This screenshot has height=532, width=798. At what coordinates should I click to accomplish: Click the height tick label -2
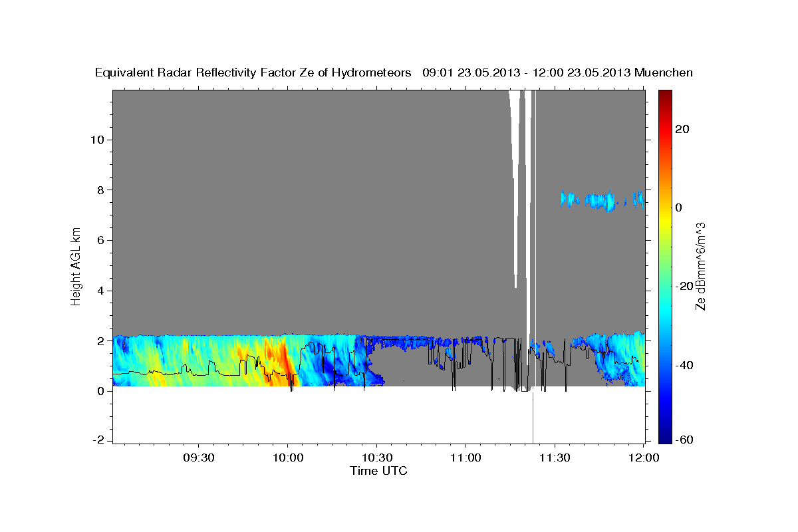click(100, 441)
